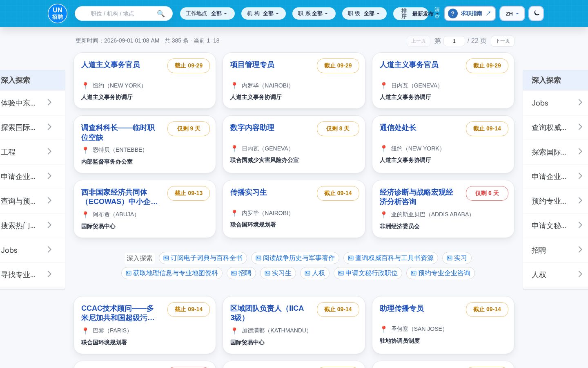Open 搜索热门... in left sidebar
The height and width of the screenshot is (368, 588).
point(32,225)
